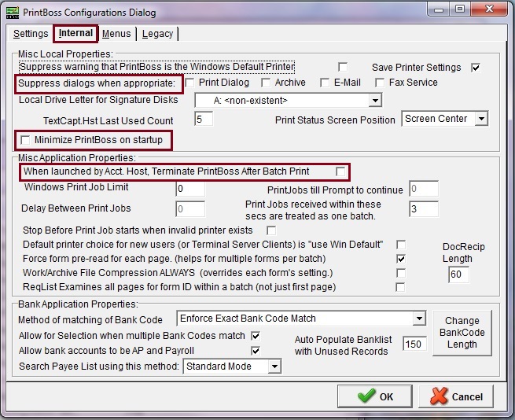515x420 pixels.
Task: Uncheck Force form pre-read for each page
Action: [x=401, y=259]
